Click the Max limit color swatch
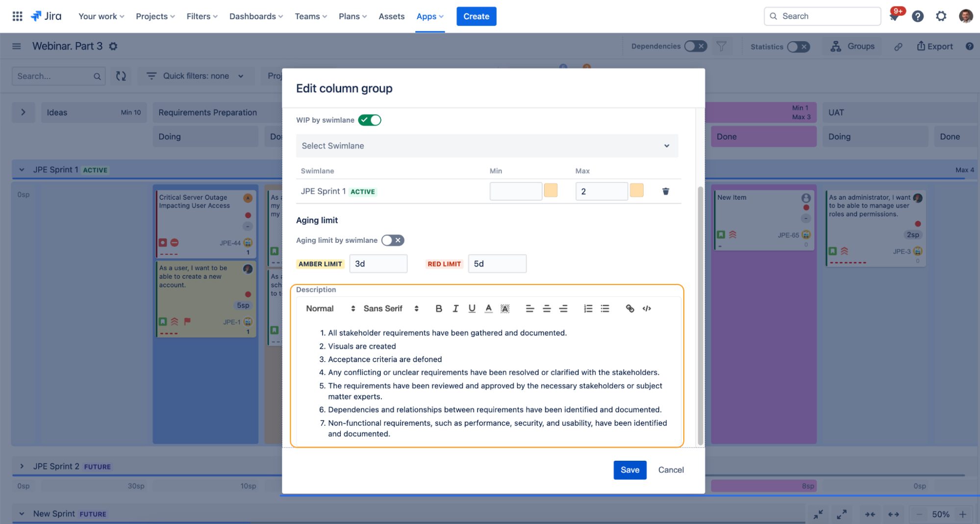Screen dimensions: 980x524 click(x=636, y=191)
